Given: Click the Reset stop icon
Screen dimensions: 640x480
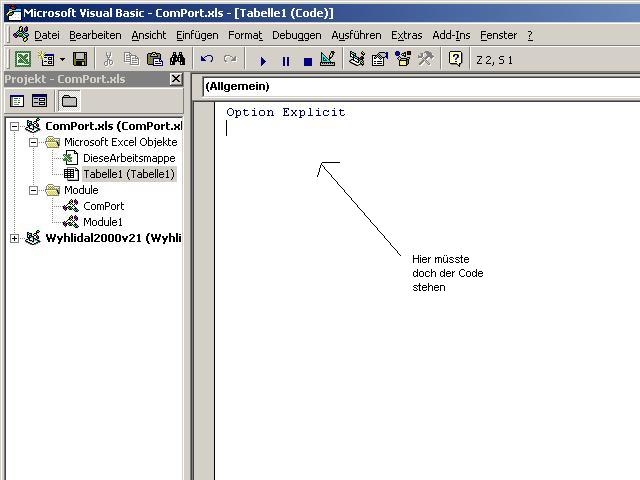Looking at the screenshot, I should coord(308,61).
